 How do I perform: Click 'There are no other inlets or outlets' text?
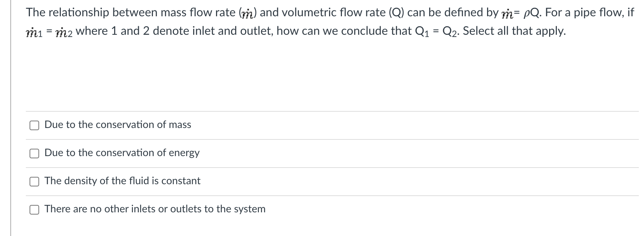[x=155, y=209]
